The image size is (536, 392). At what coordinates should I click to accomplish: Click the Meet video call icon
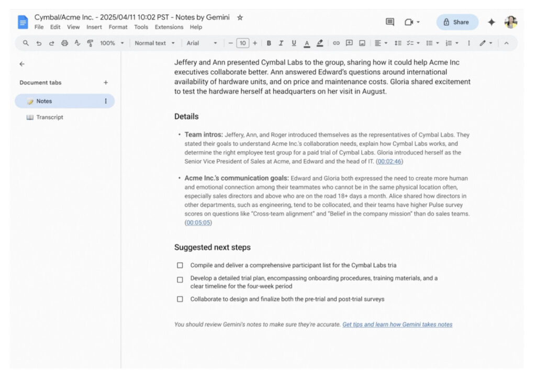pos(409,22)
